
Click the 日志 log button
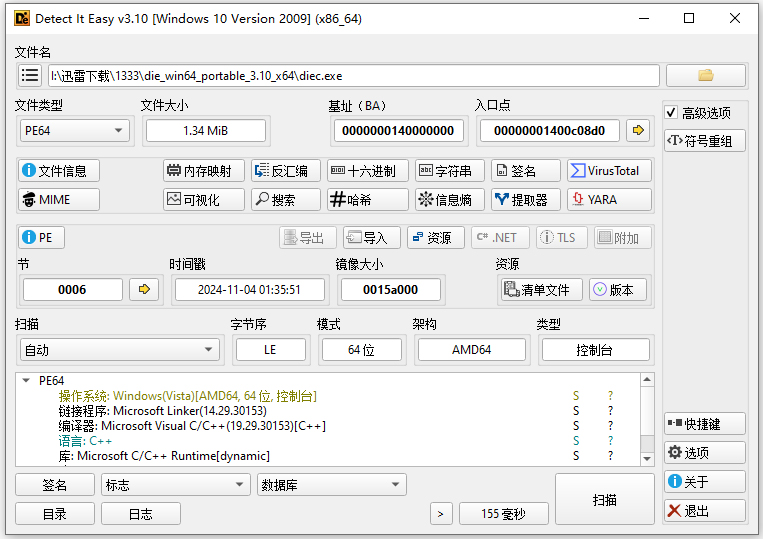pos(141,514)
